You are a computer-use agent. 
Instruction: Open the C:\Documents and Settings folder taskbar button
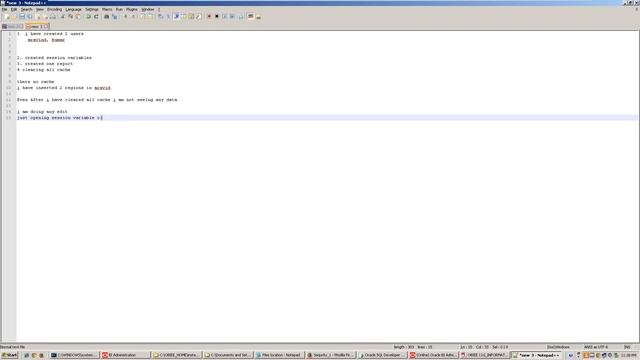tap(228, 355)
